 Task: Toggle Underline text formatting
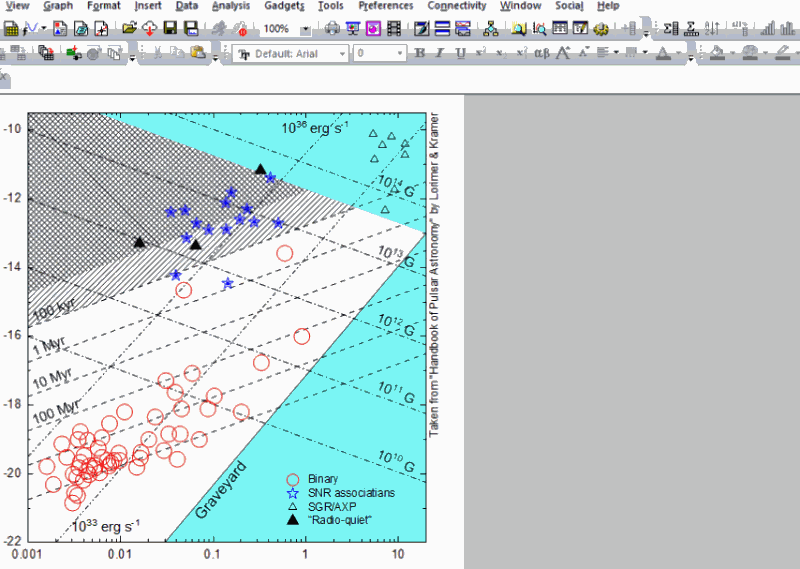460,52
